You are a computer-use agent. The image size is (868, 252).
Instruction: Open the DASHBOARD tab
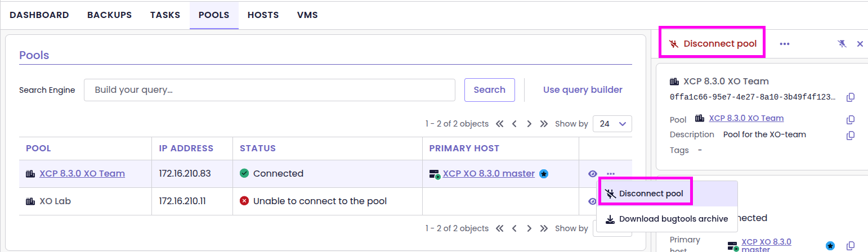39,15
